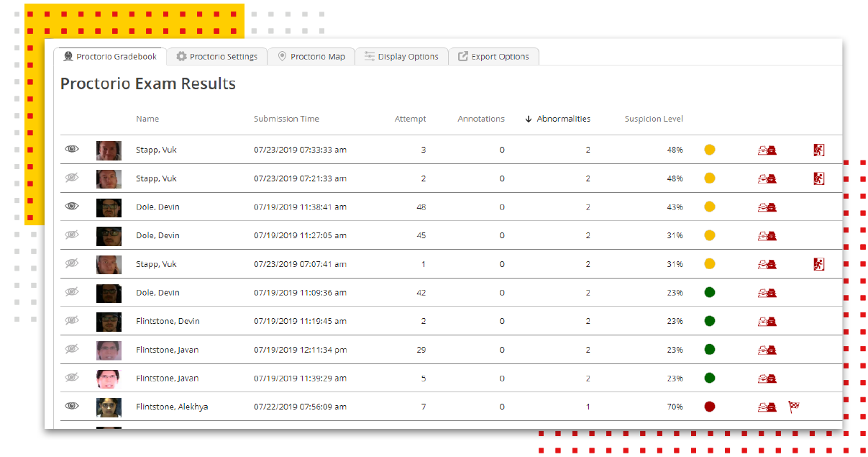868x457 pixels.
Task: Sort by the Attempt column header
Action: coord(410,119)
